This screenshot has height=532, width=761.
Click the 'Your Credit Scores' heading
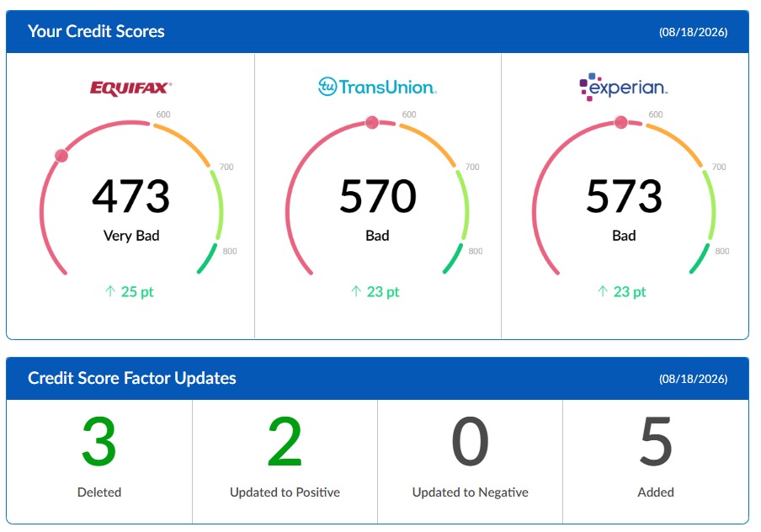[96, 31]
